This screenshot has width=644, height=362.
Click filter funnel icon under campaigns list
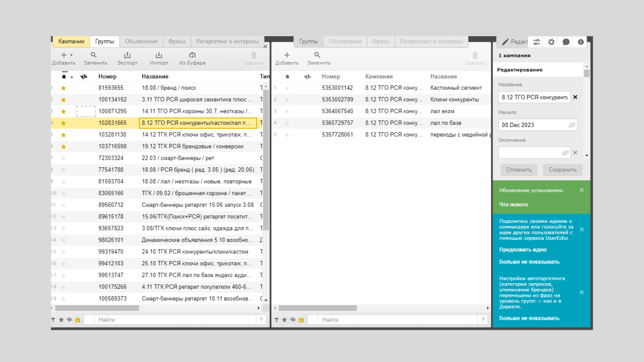pos(53,320)
